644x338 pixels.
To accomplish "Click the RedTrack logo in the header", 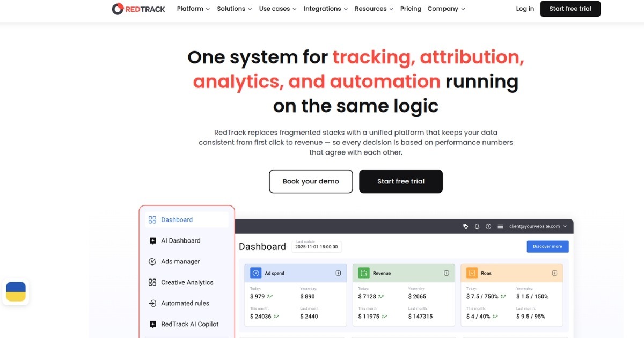I will coord(138,9).
